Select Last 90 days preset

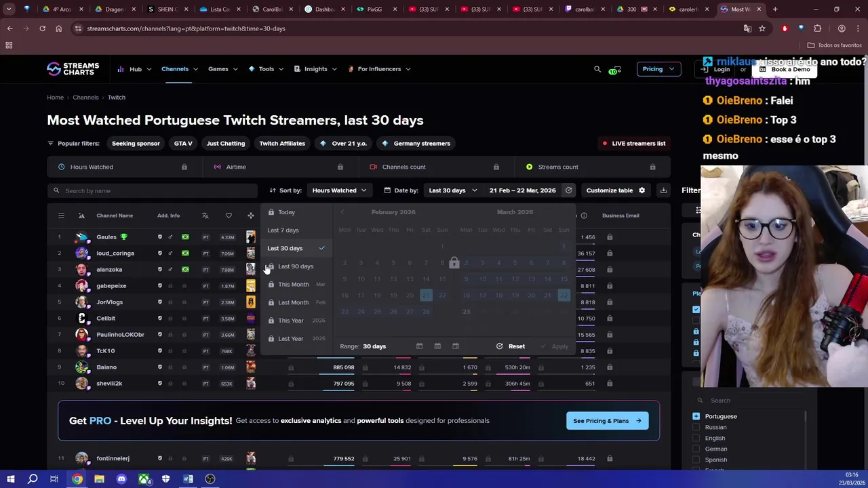click(x=296, y=266)
